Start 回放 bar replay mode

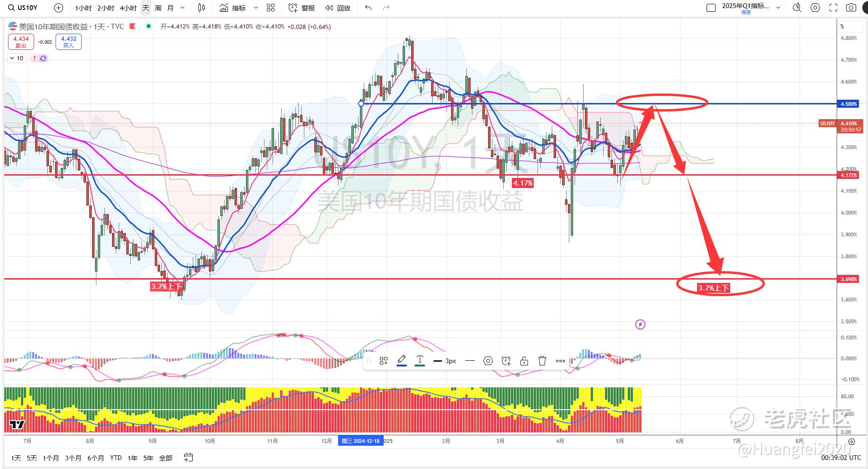click(338, 8)
